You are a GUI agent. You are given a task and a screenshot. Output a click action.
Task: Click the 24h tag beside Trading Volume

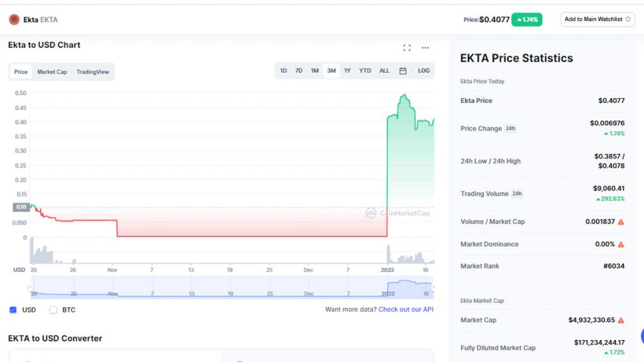[x=517, y=194]
